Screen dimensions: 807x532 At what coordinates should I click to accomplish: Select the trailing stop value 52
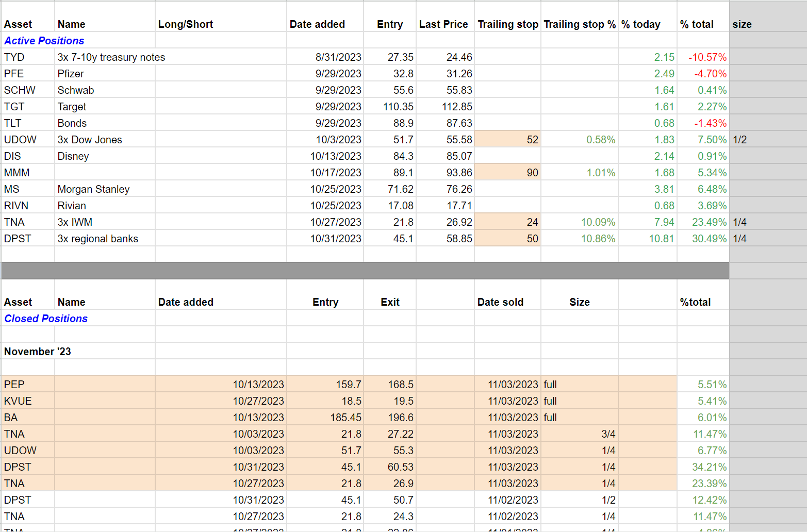[507, 140]
